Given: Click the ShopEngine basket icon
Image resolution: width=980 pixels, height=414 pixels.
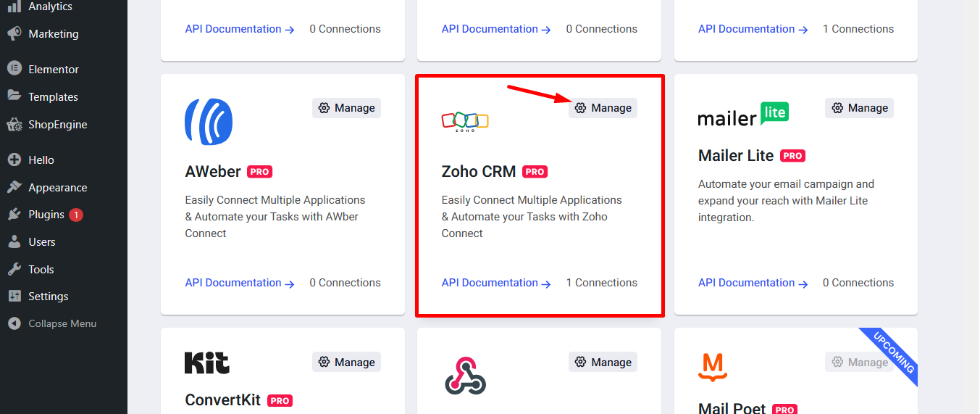Looking at the screenshot, I should pyautogui.click(x=14, y=125).
